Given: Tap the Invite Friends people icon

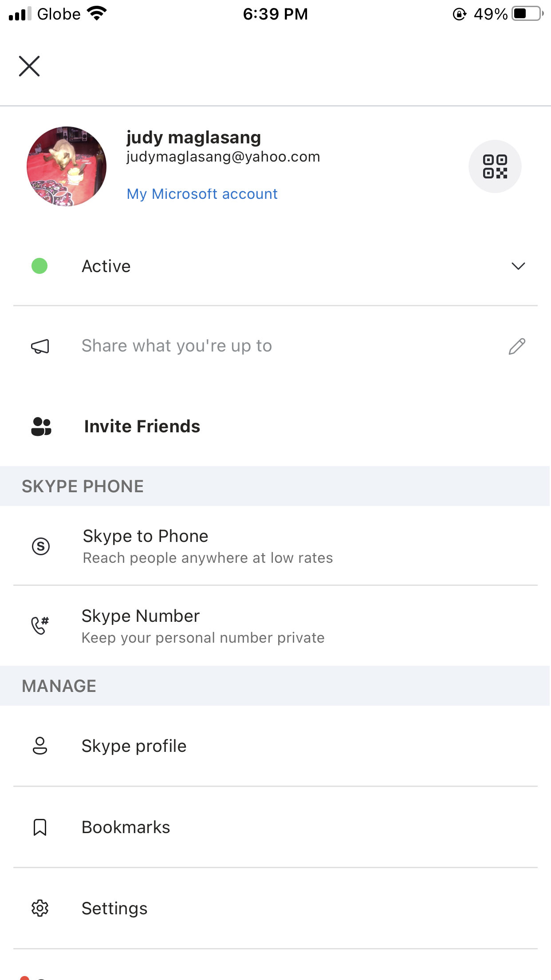Looking at the screenshot, I should tap(41, 427).
